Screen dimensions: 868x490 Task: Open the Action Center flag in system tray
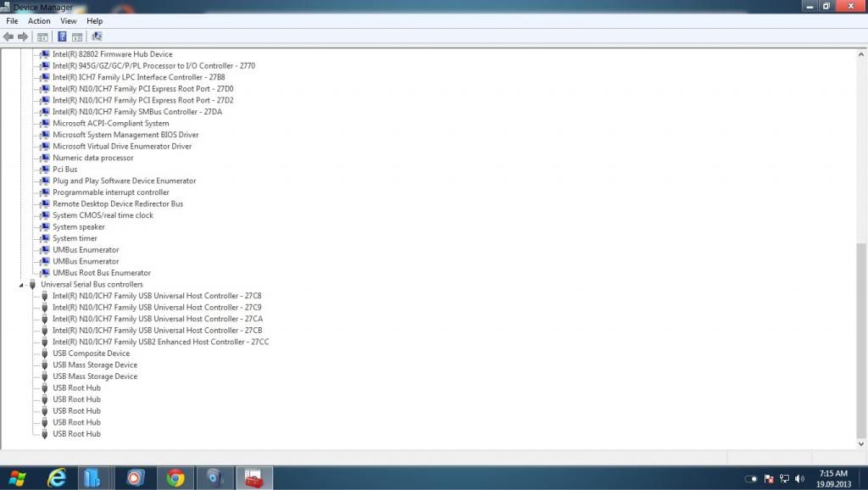tap(769, 479)
